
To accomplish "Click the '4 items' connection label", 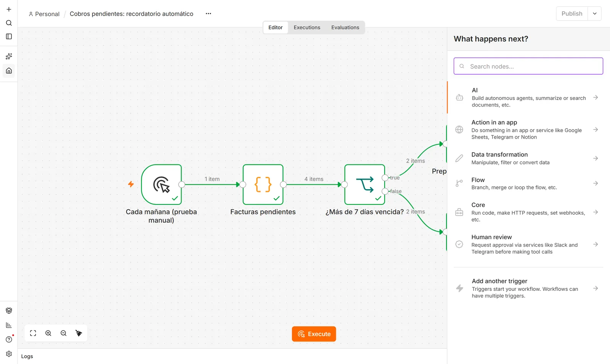I will [314, 179].
